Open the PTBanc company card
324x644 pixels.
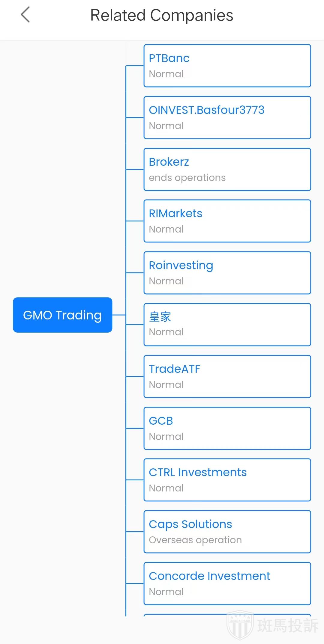pos(227,66)
